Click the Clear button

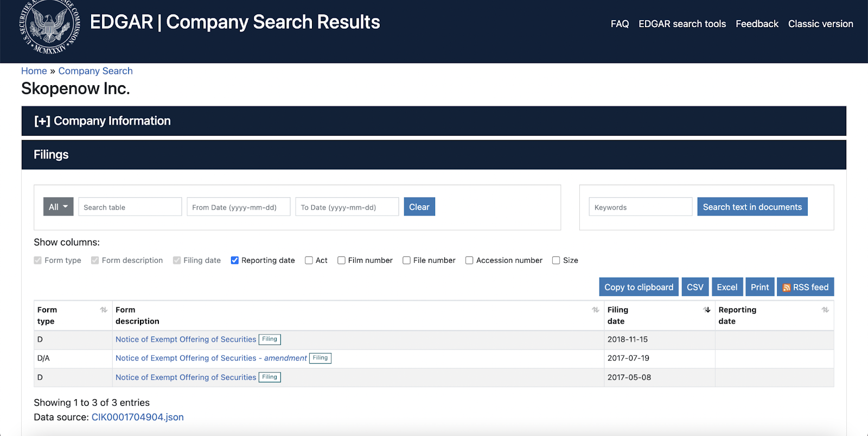click(x=419, y=207)
